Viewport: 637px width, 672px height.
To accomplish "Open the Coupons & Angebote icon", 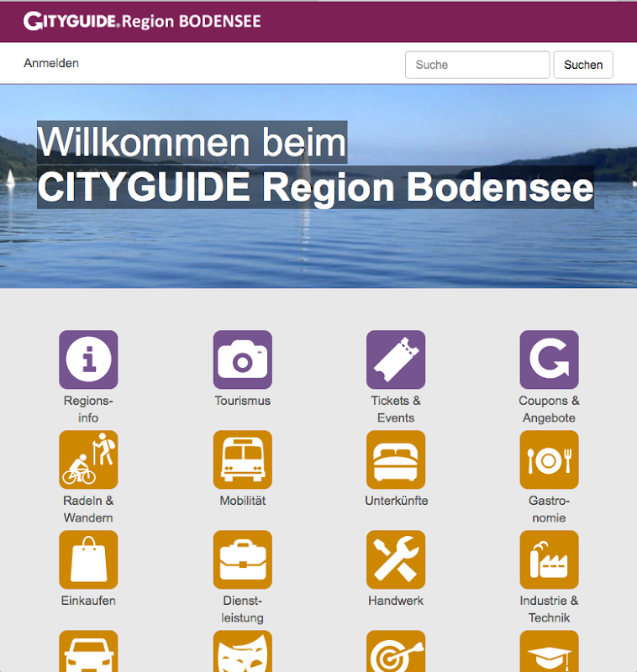I will (549, 360).
